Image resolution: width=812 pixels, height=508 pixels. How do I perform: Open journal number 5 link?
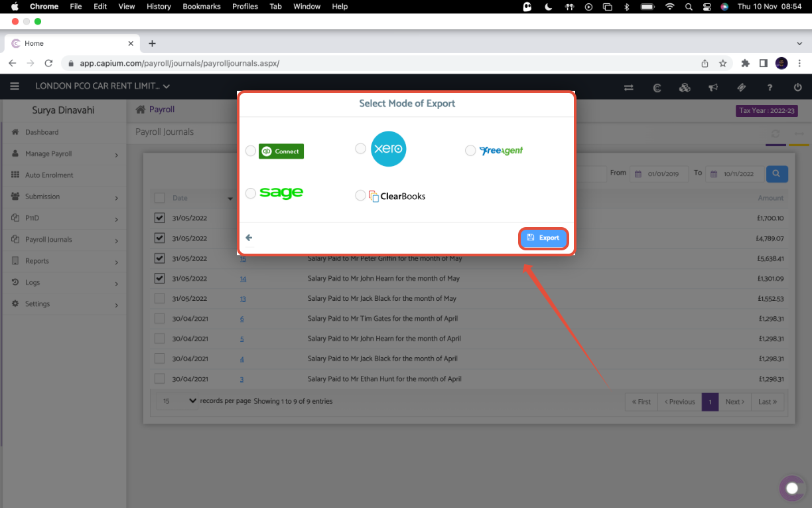(x=242, y=339)
